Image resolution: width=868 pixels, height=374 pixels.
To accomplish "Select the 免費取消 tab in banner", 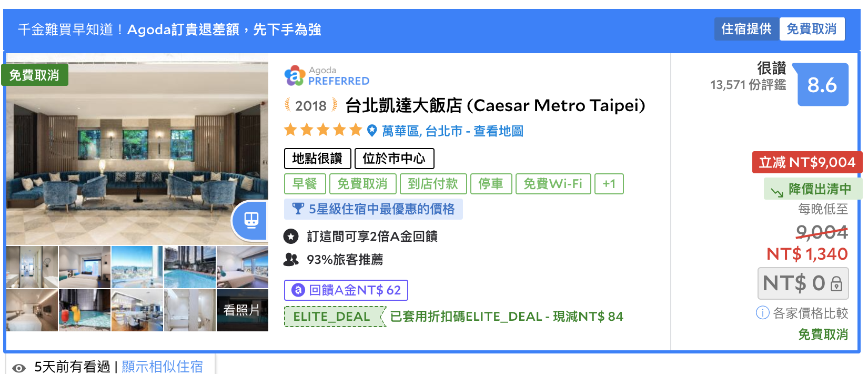I will click(812, 29).
